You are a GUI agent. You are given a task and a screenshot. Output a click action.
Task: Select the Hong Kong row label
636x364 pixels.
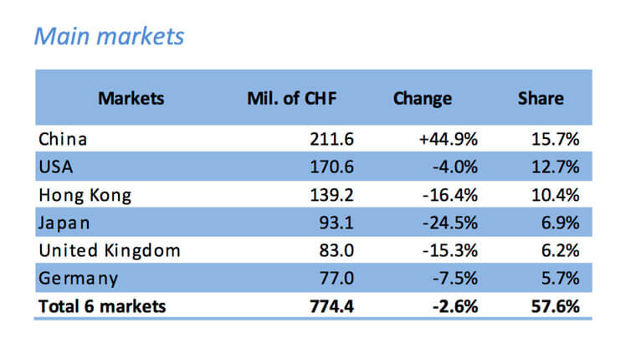click(85, 194)
